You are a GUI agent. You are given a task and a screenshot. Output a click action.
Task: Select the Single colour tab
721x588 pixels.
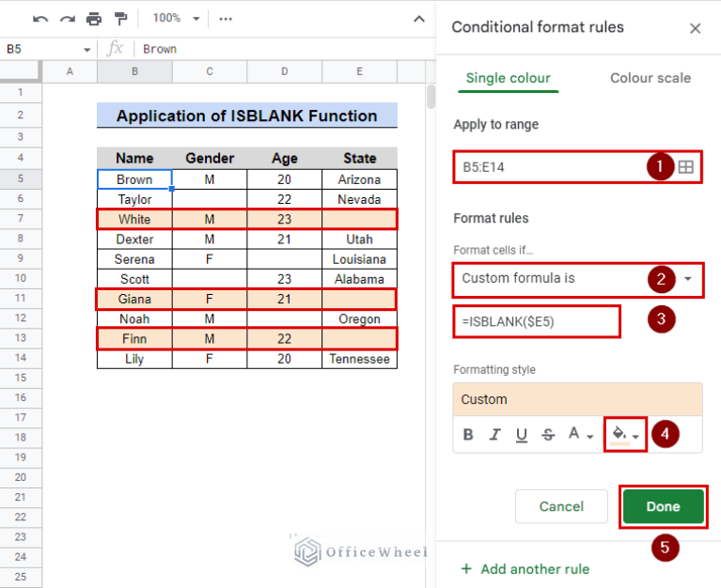click(508, 78)
